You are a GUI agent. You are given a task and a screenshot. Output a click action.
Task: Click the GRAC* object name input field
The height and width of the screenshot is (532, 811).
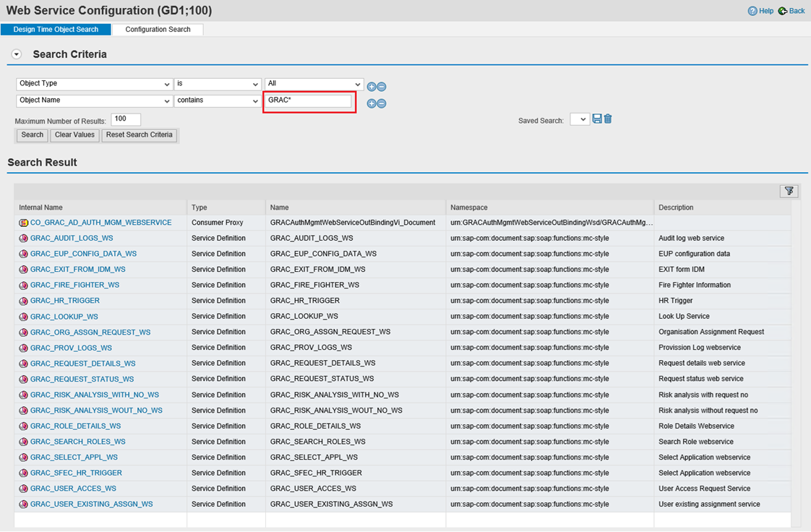[309, 100]
